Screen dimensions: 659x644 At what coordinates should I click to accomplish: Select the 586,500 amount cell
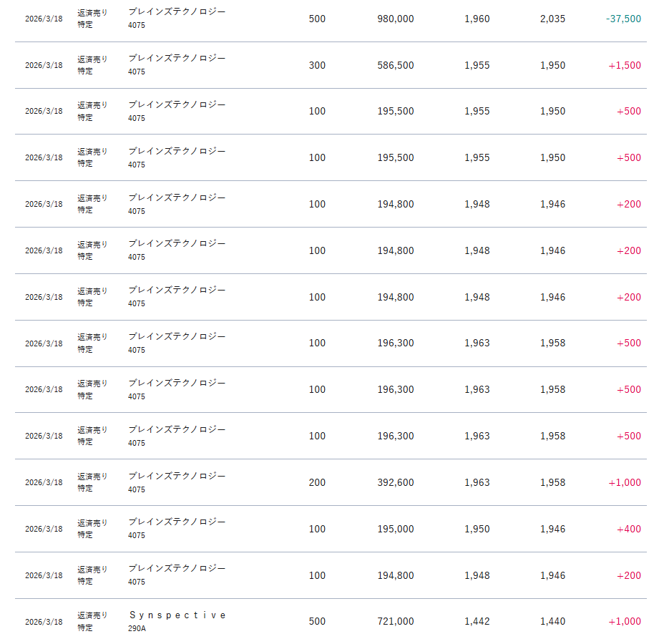tap(395, 65)
